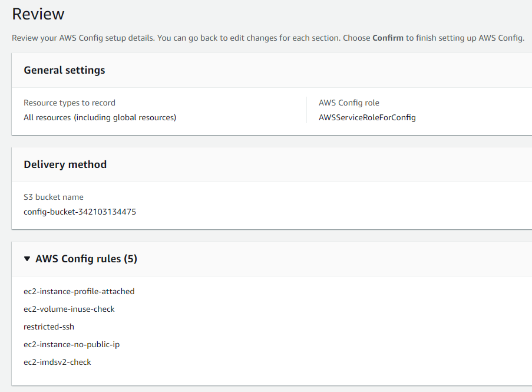This screenshot has width=532, height=392.
Task: Select the All resources recording value
Action: click(x=100, y=117)
